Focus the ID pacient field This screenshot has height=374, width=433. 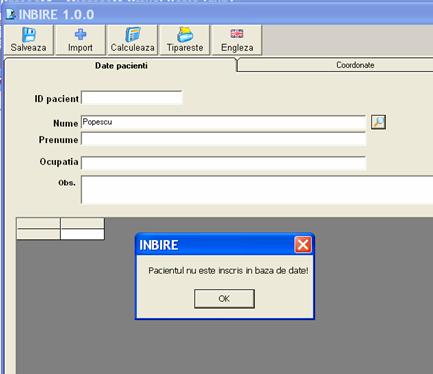tap(132, 98)
